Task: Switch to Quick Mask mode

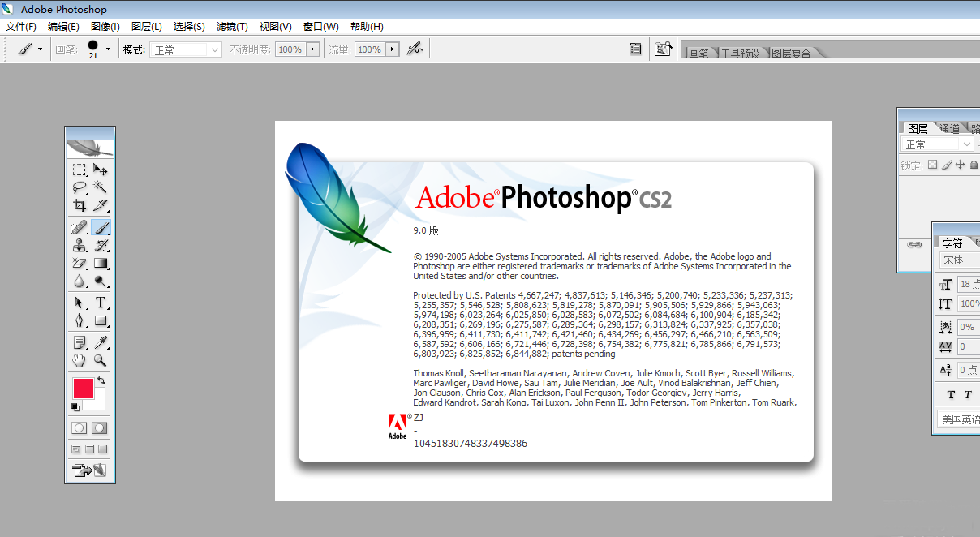Action: [x=100, y=427]
